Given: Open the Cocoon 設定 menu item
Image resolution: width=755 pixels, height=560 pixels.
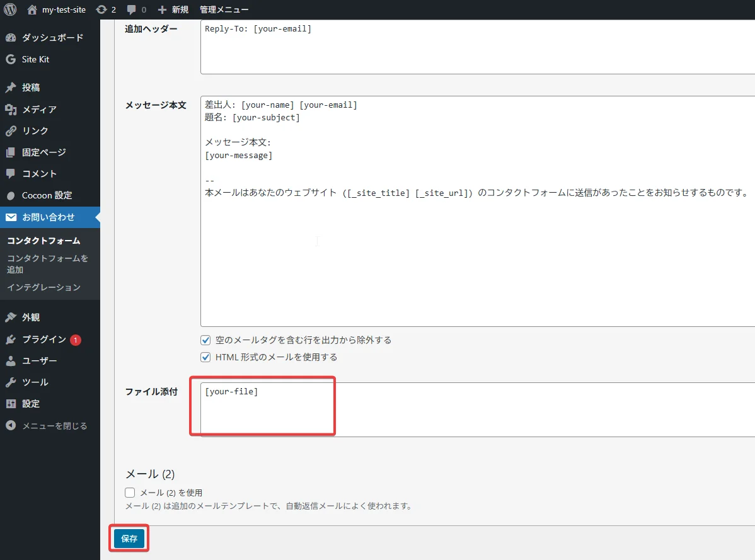Looking at the screenshot, I should [50, 196].
